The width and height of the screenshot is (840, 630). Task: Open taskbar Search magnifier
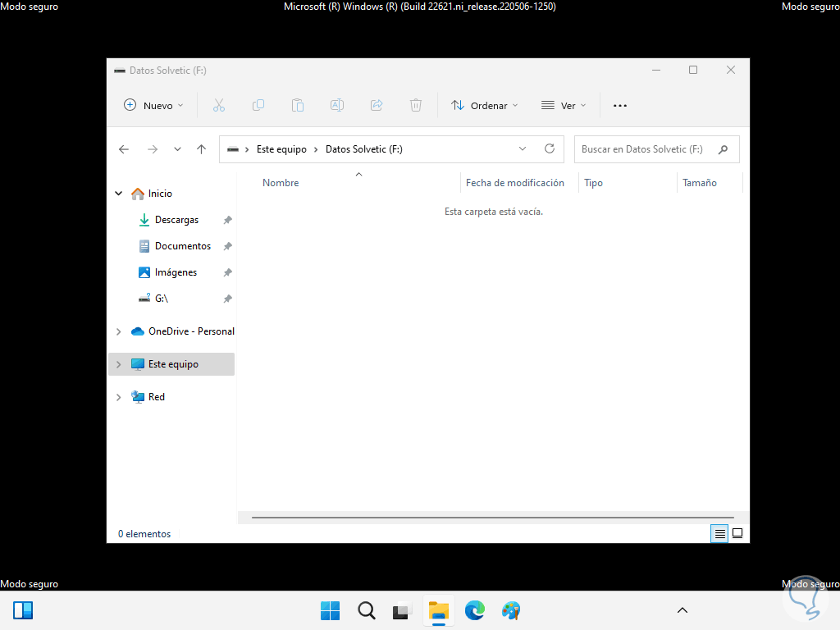point(367,610)
